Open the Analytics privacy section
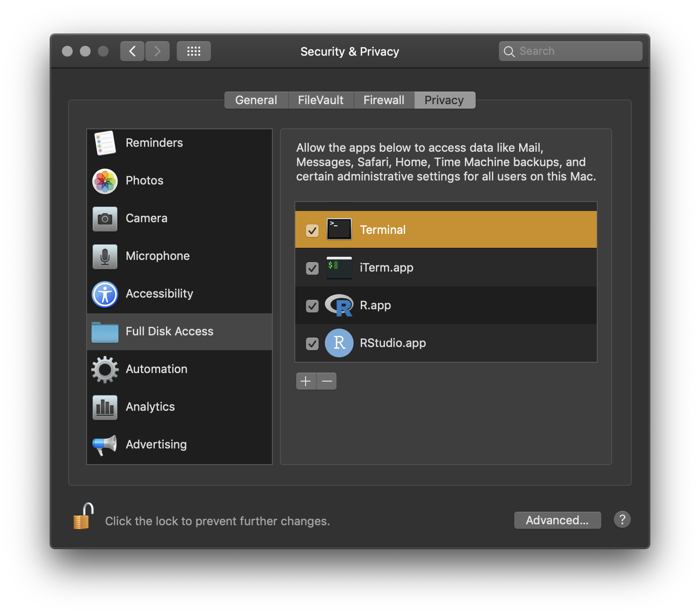Image resolution: width=700 pixels, height=615 pixels. point(150,407)
